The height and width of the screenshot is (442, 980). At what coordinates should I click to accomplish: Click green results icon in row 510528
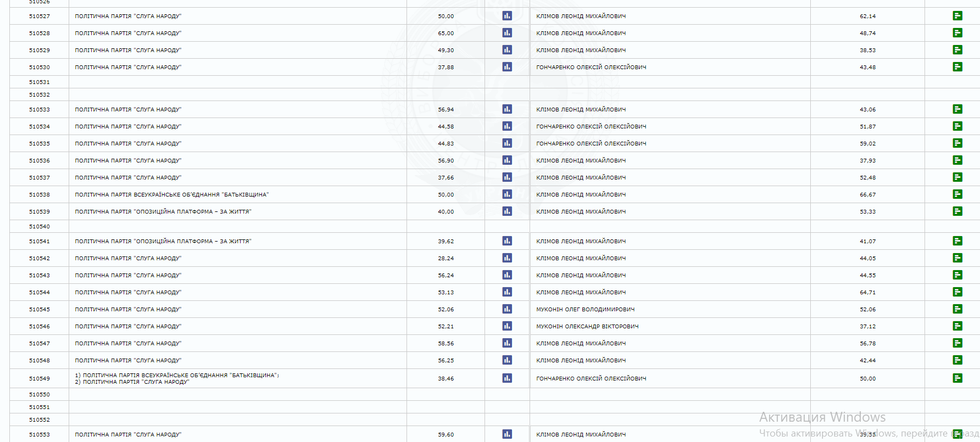click(957, 33)
